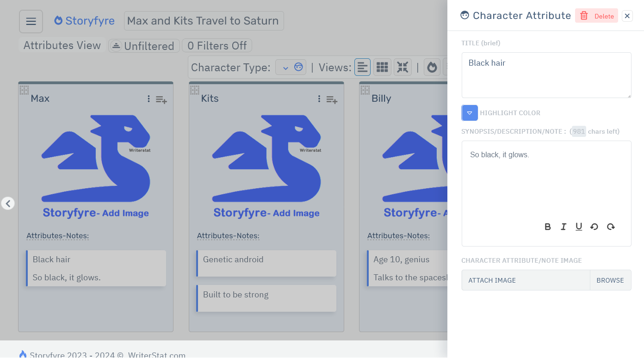
Task: Expand the Character Type dropdown
Action: pyautogui.click(x=285, y=67)
